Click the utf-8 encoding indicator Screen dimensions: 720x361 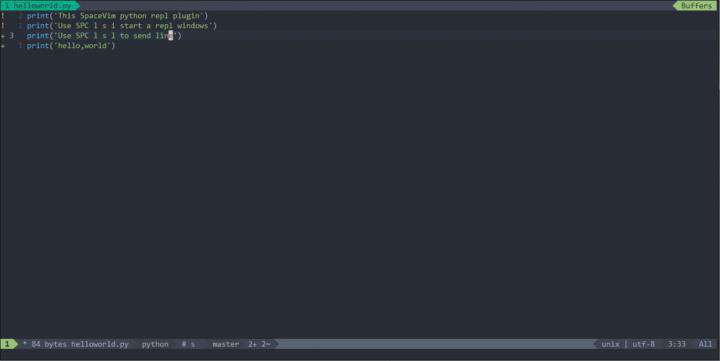pyautogui.click(x=643, y=344)
